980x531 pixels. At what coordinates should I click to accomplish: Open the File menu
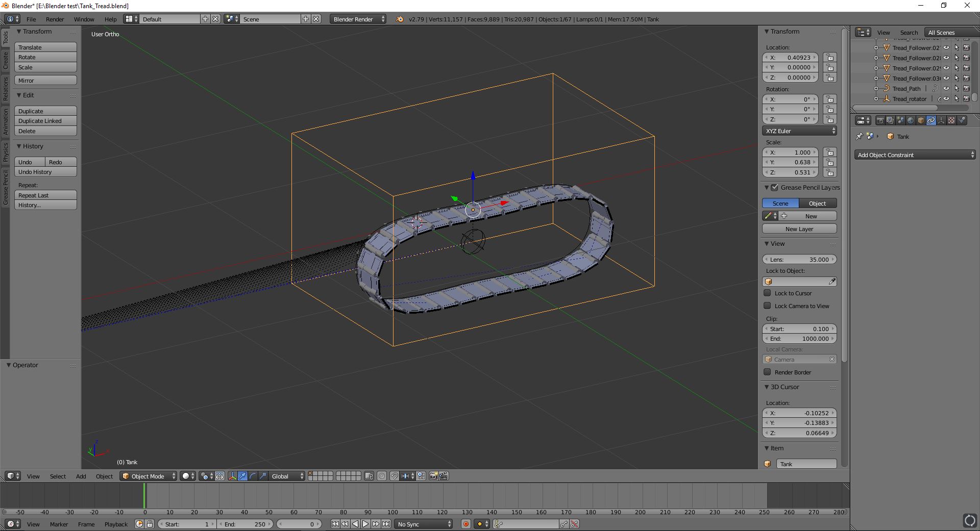31,19
